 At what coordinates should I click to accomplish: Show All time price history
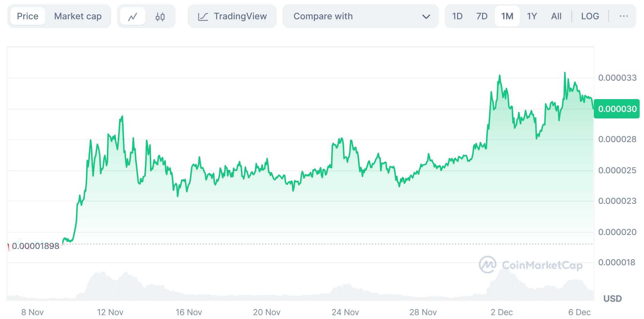(x=556, y=16)
